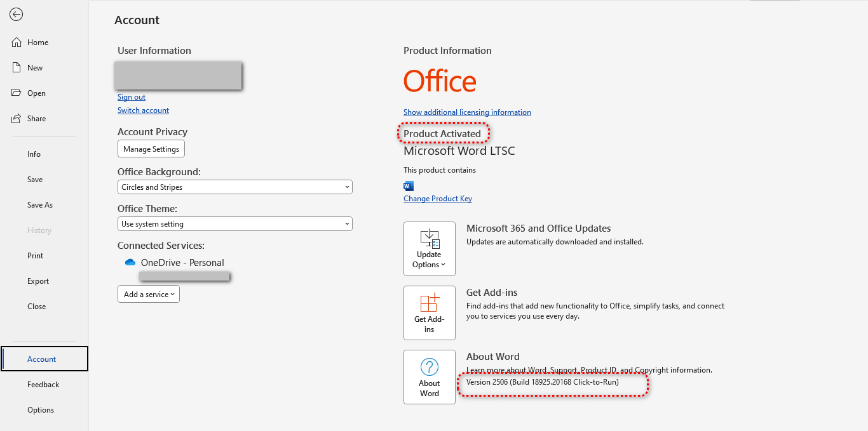Open the Add a service dropdown

pos(149,295)
